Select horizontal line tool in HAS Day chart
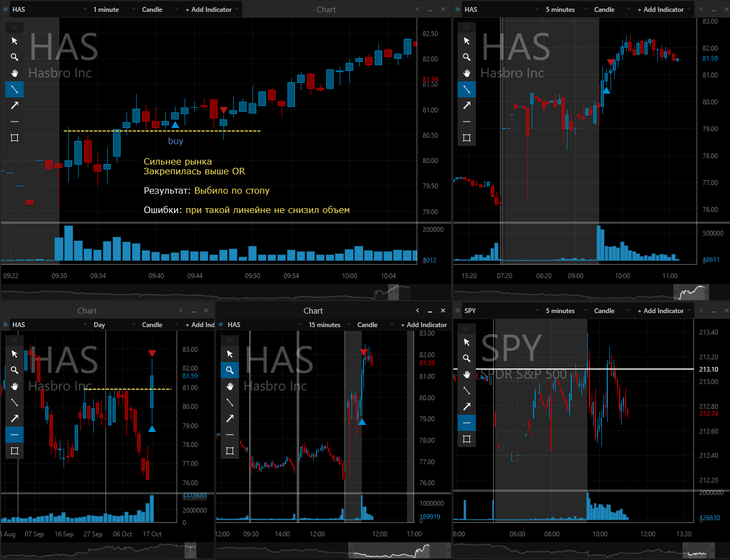The image size is (730, 560). coord(15,435)
